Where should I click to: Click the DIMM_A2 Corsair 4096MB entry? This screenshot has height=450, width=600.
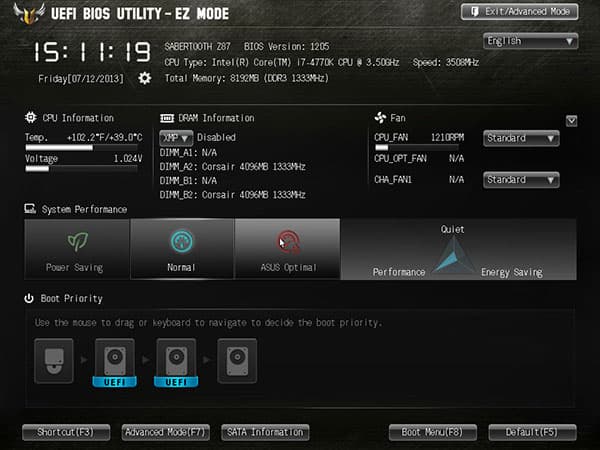click(x=232, y=167)
